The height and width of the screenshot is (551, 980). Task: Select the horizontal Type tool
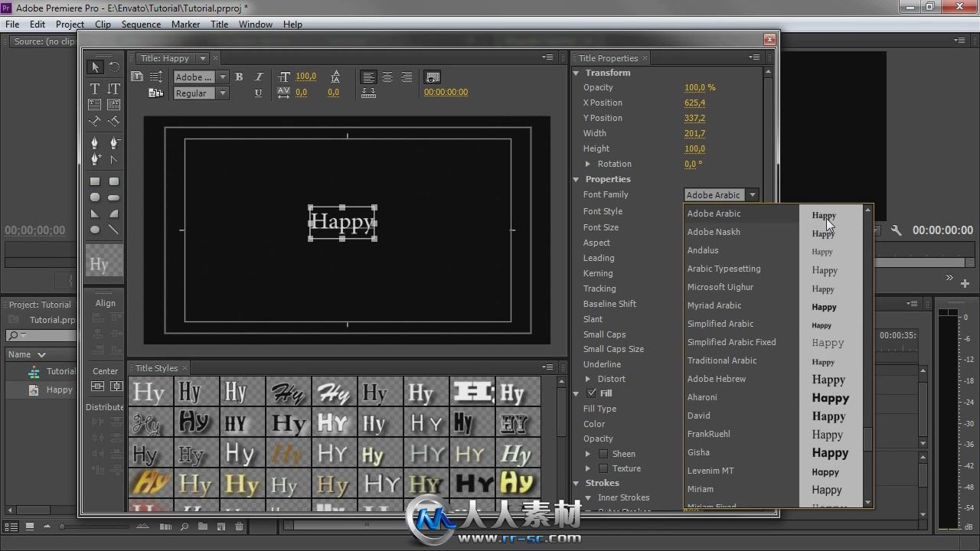click(x=95, y=88)
